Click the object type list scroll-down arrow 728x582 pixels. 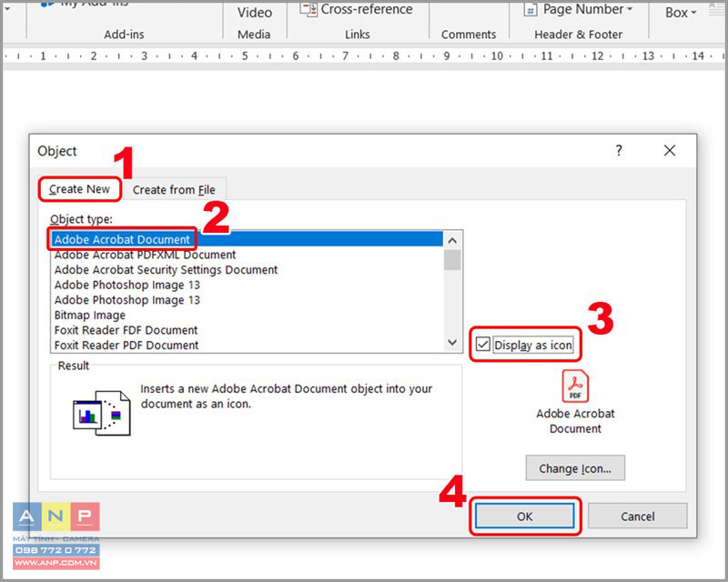tap(452, 343)
